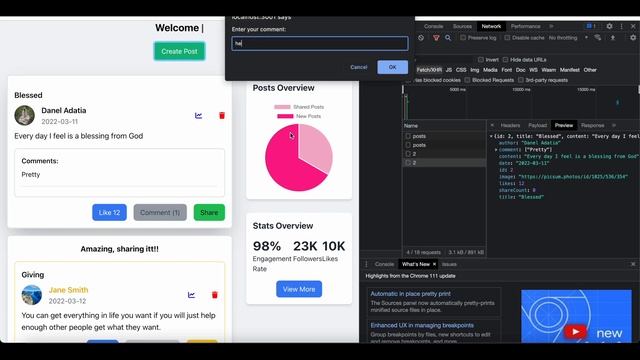Click Comment (1) button on Blessed post
The width and height of the screenshot is (640, 360).
tap(160, 213)
